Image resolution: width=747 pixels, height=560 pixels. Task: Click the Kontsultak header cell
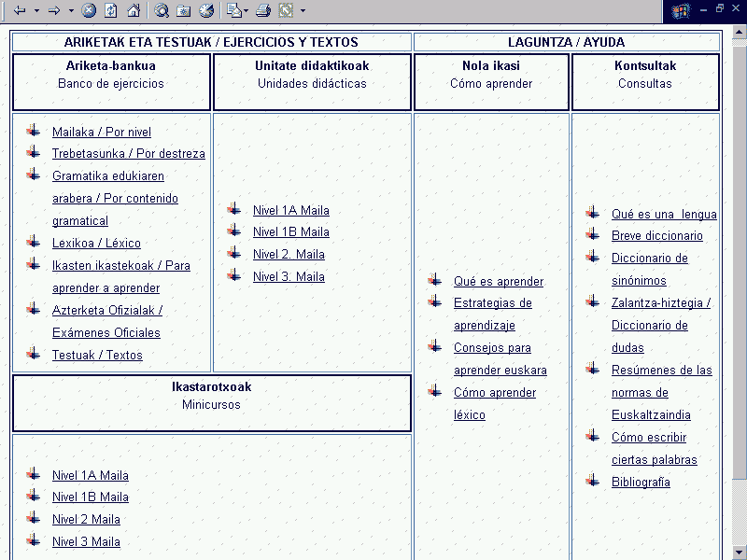click(x=645, y=82)
